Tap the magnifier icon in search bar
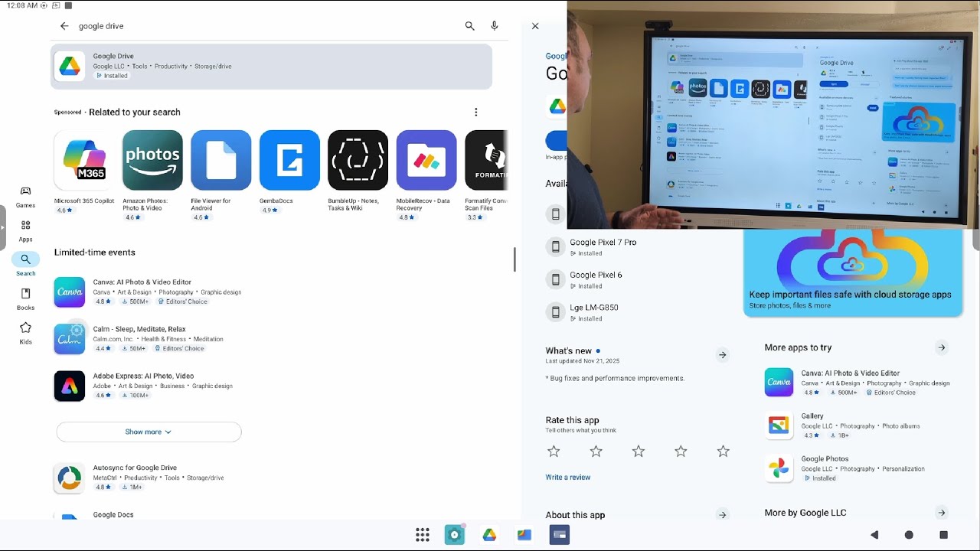Screen dimensions: 980x551 [470, 26]
